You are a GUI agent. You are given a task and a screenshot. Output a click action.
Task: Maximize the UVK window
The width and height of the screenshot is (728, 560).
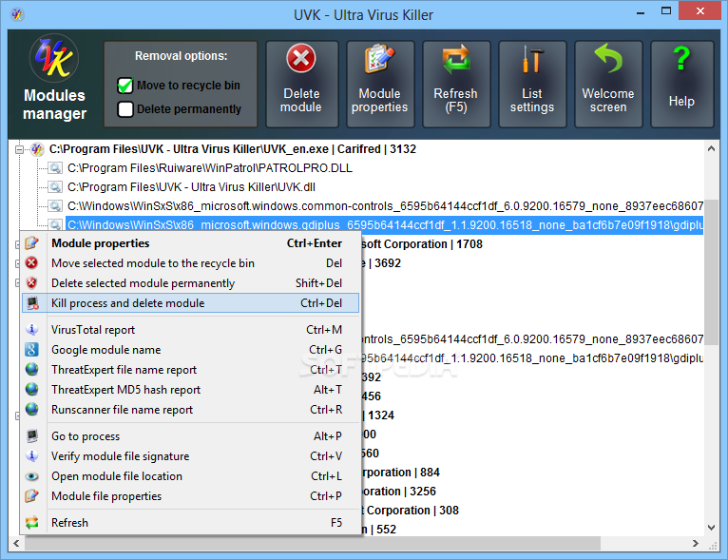click(x=666, y=11)
